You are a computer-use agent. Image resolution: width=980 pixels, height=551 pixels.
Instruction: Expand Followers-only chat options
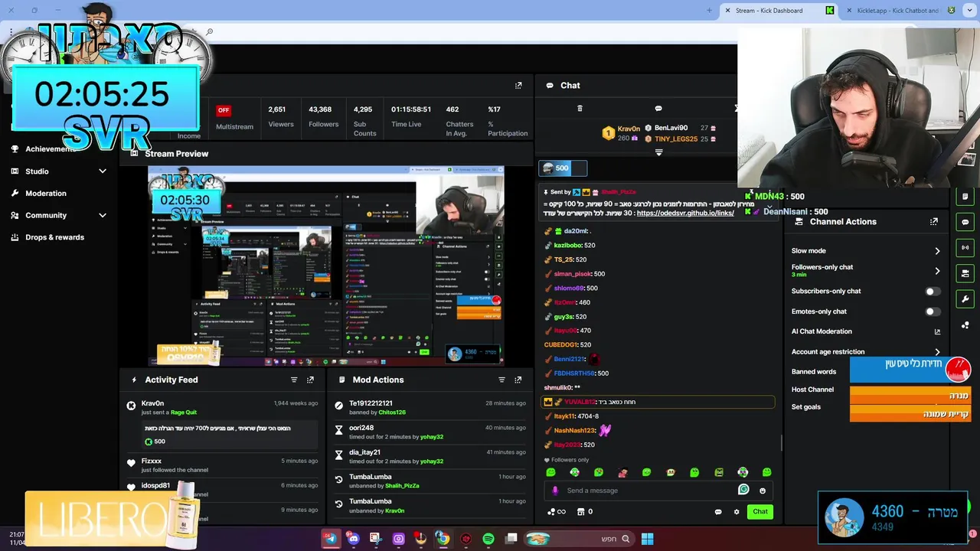(x=937, y=271)
